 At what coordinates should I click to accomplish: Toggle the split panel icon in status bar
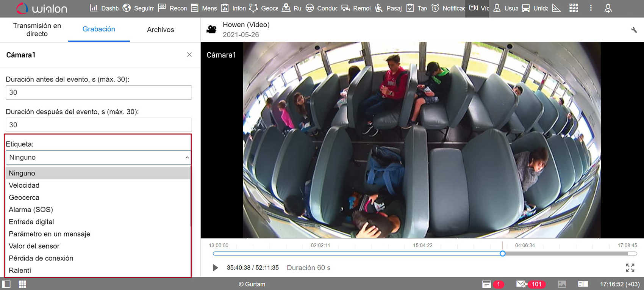pyautogui.click(x=583, y=284)
